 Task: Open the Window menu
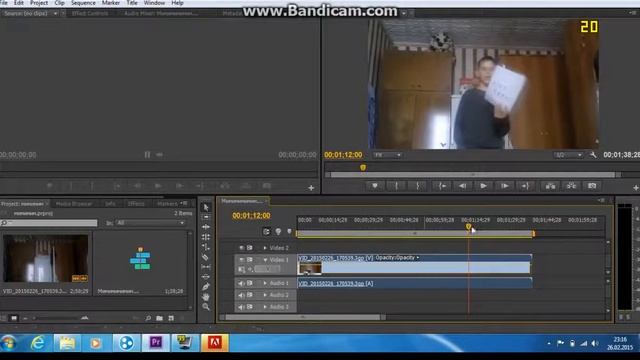click(154, 3)
